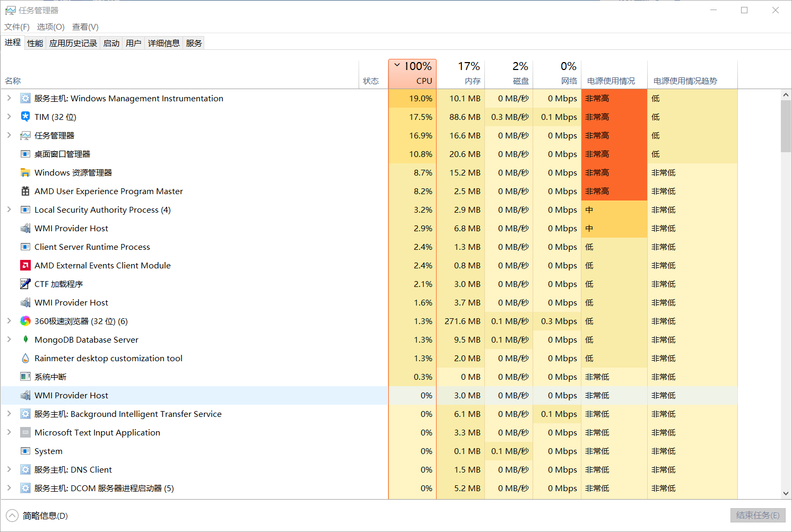Click the 简略信息(D) link
The height and width of the screenshot is (532, 792).
pos(45,516)
